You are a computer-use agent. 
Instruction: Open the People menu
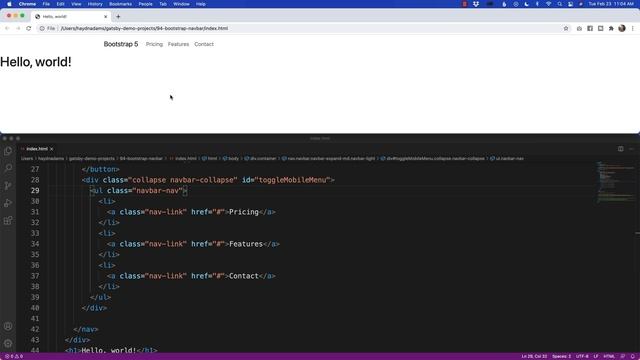click(145, 4)
